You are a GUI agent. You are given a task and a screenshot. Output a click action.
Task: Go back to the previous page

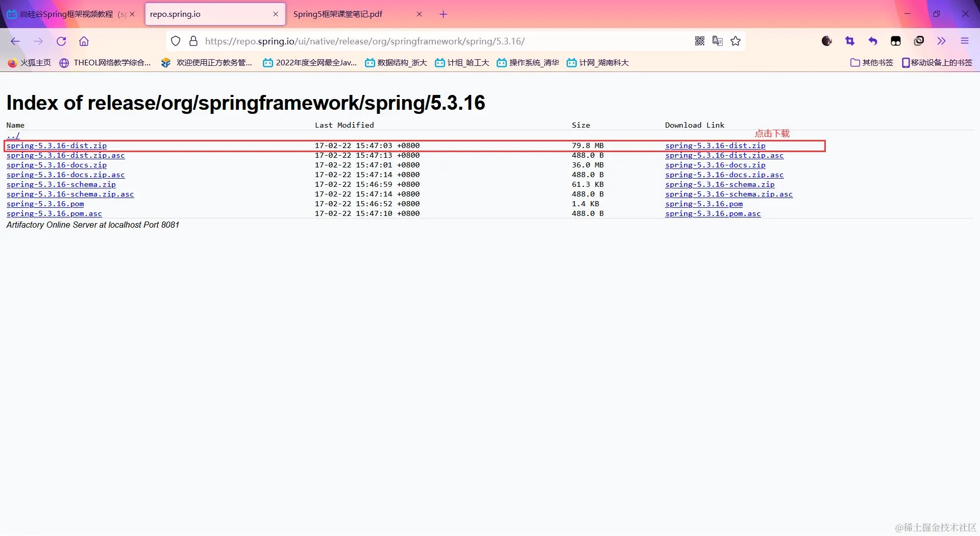click(15, 41)
